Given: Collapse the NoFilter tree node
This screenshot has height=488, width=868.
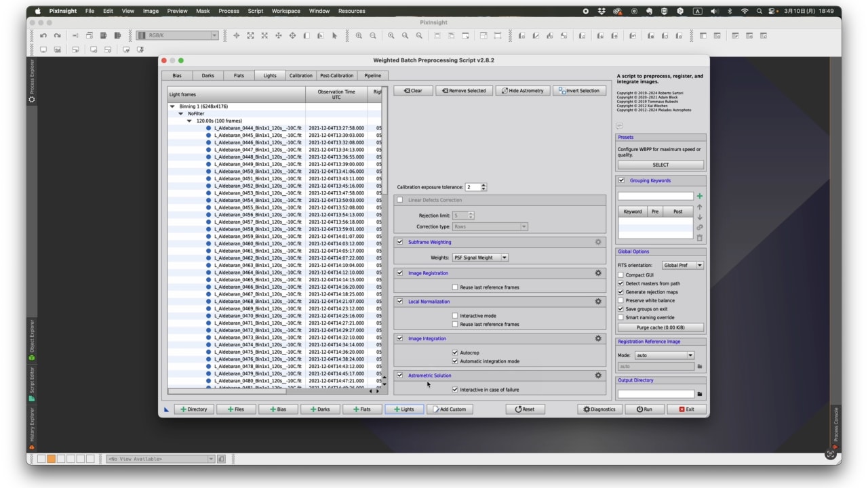Looking at the screenshot, I should [181, 114].
